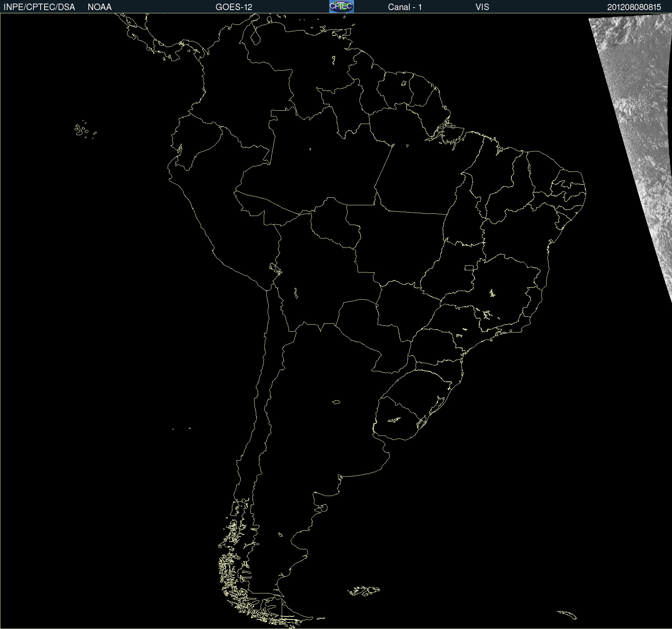Click the VIS channel label
672x629 pixels.
click(482, 7)
